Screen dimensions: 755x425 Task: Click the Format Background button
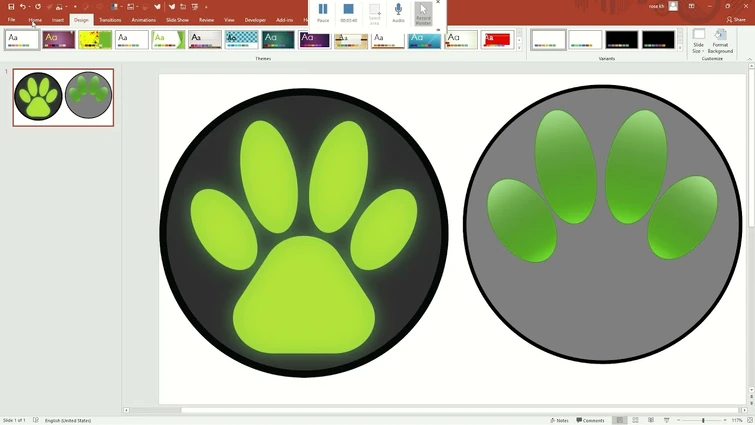pos(720,41)
